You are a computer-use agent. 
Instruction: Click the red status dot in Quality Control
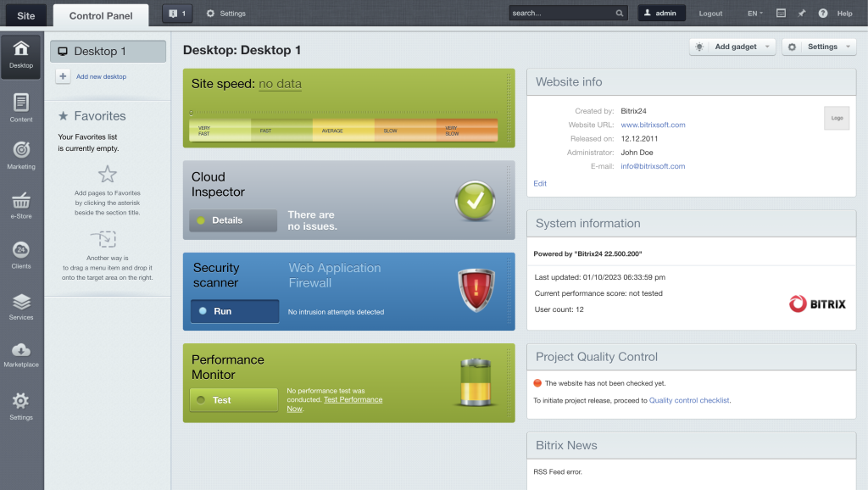coord(537,382)
